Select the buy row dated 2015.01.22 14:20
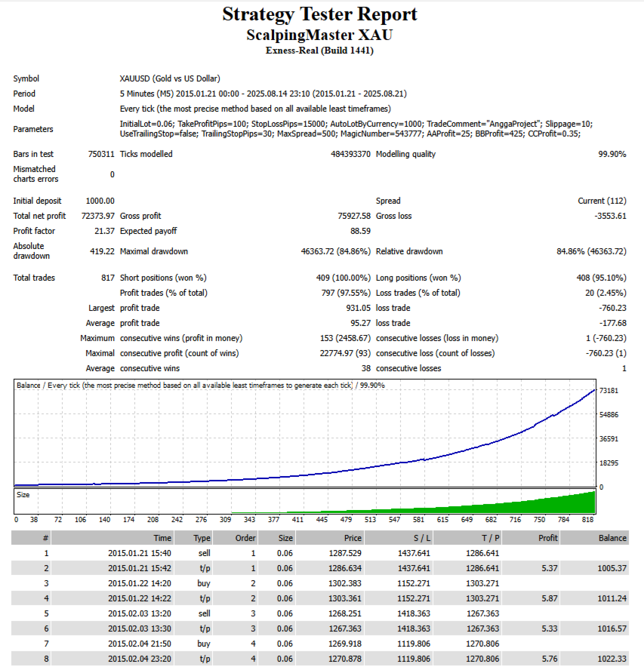 point(320,583)
